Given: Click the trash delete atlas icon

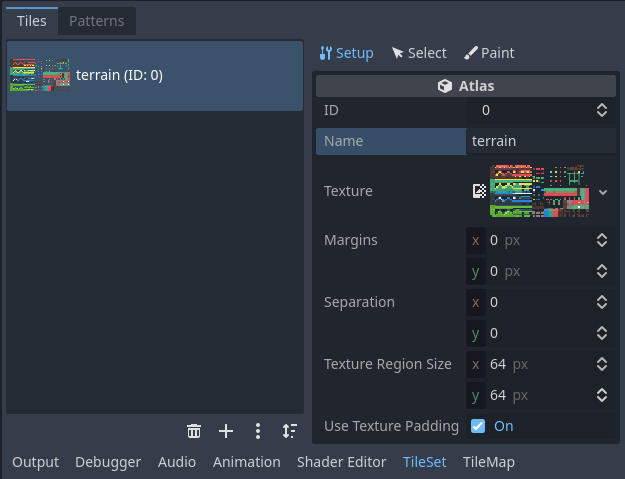Looking at the screenshot, I should pyautogui.click(x=194, y=431).
